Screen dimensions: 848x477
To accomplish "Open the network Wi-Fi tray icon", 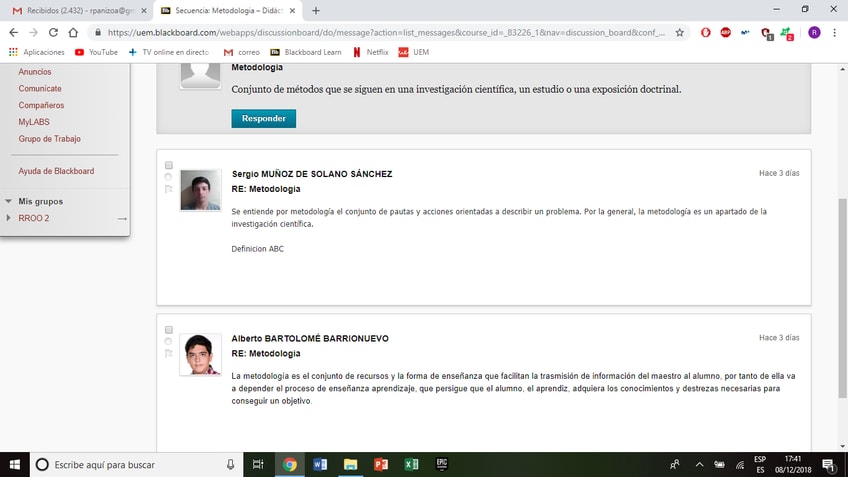I will pyautogui.click(x=739, y=465).
